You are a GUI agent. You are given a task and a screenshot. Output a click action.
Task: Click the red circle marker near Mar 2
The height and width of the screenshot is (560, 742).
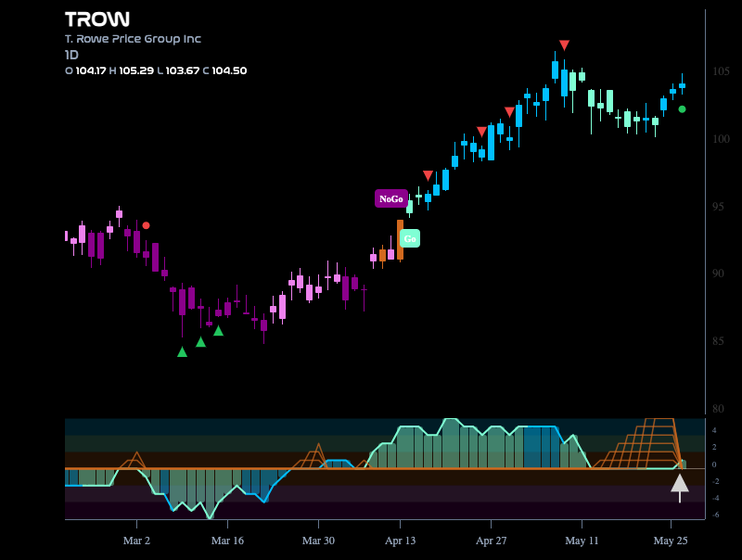[147, 225]
